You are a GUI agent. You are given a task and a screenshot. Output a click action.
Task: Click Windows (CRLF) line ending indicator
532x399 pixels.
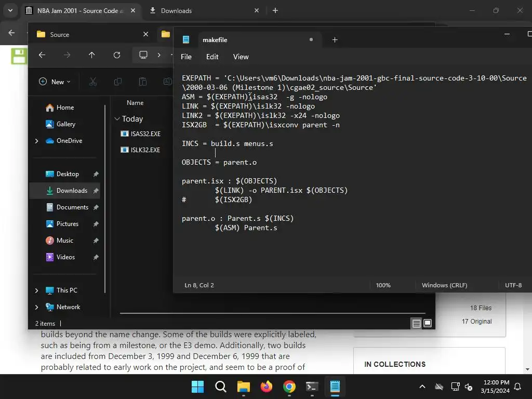pyautogui.click(x=444, y=285)
